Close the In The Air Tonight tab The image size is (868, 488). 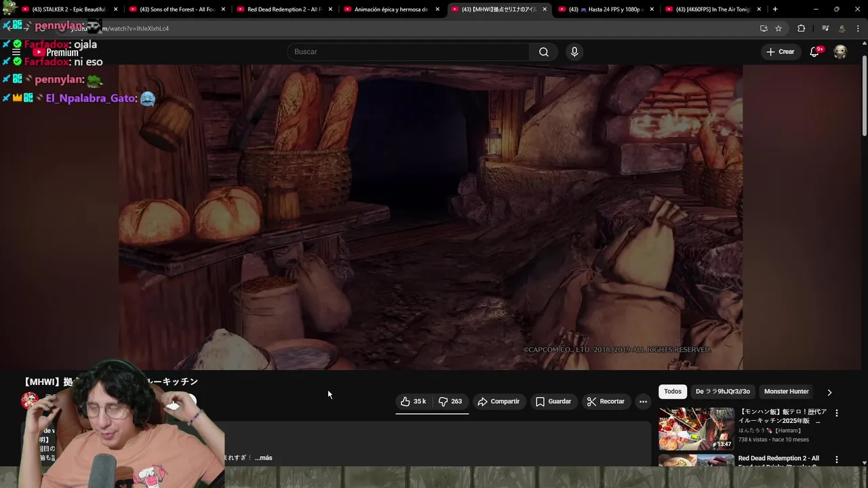pos(759,9)
